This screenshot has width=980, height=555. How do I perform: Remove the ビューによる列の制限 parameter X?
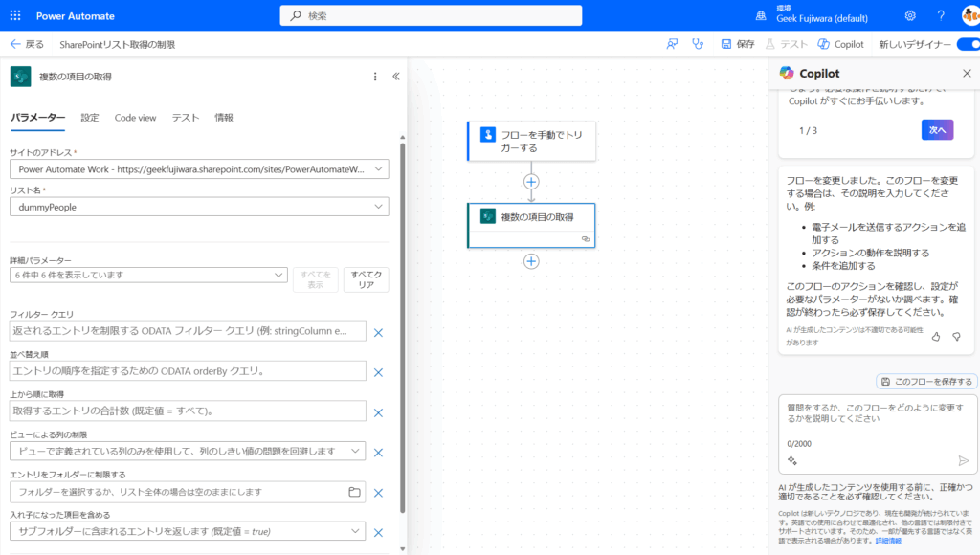coord(378,453)
